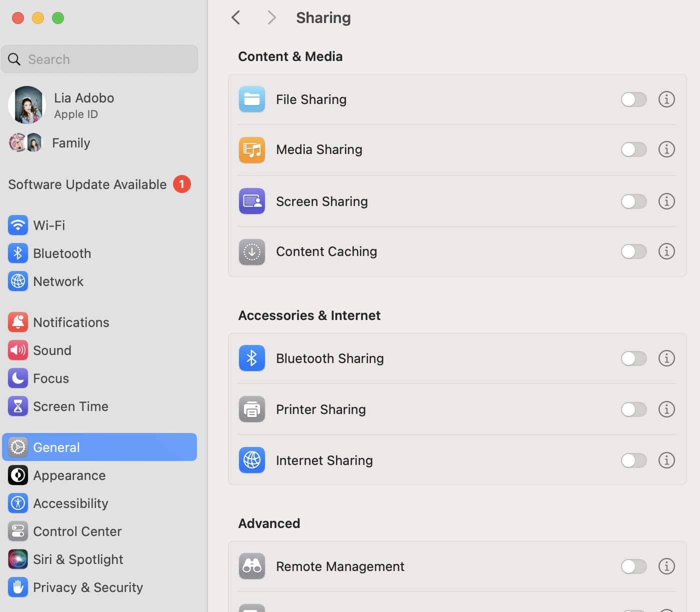Show info details for File Sharing
This screenshot has height=612, width=700.
666,99
